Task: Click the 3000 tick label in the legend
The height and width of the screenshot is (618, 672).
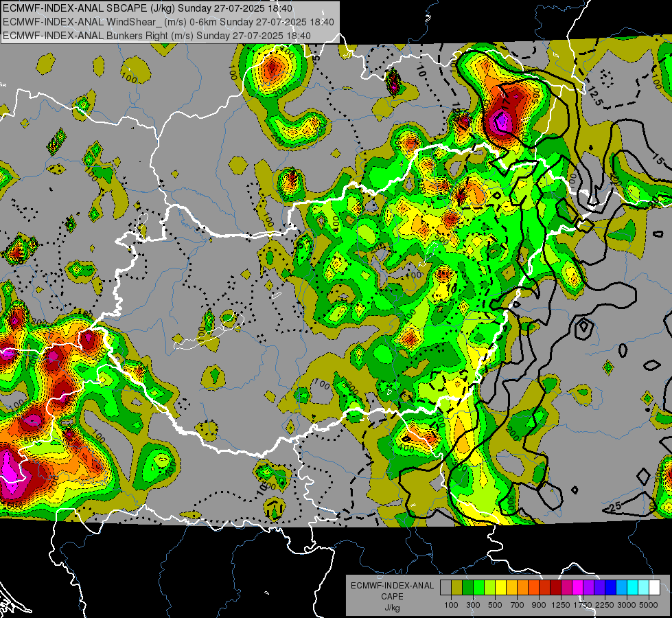Action: point(627,605)
